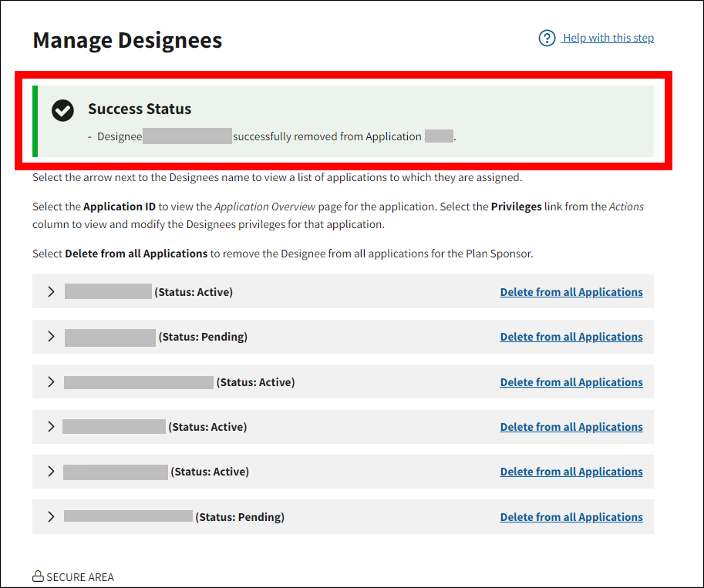Viewport: 704px width, 588px height.
Task: Click the Manage Designees page title
Action: click(x=127, y=40)
